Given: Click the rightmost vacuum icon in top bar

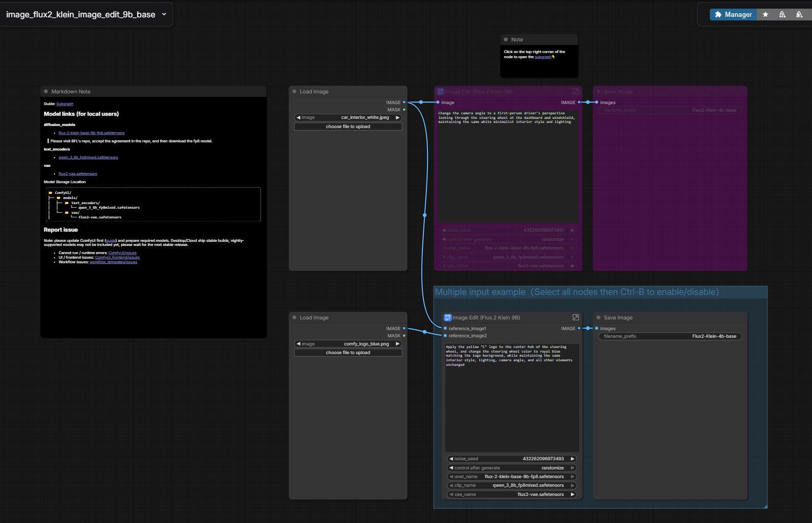Looking at the screenshot, I should point(799,14).
